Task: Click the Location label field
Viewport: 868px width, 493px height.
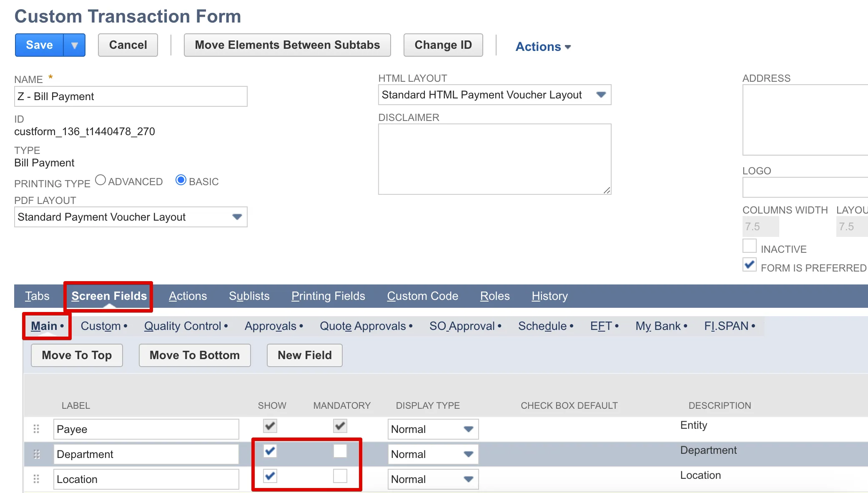Action: click(146, 479)
